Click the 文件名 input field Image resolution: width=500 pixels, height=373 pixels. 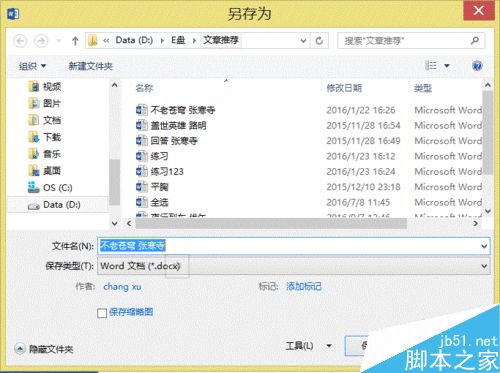pos(294,246)
